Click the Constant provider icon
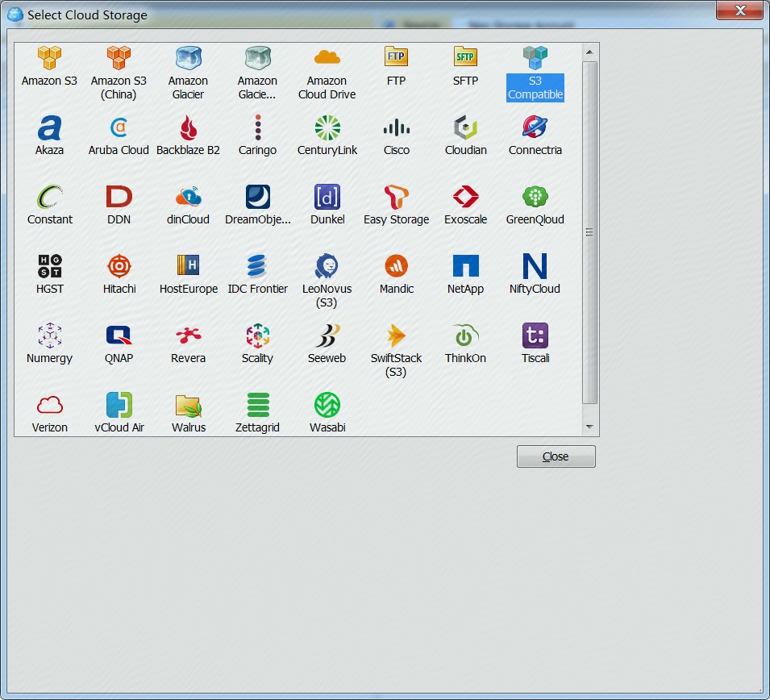 click(x=50, y=197)
